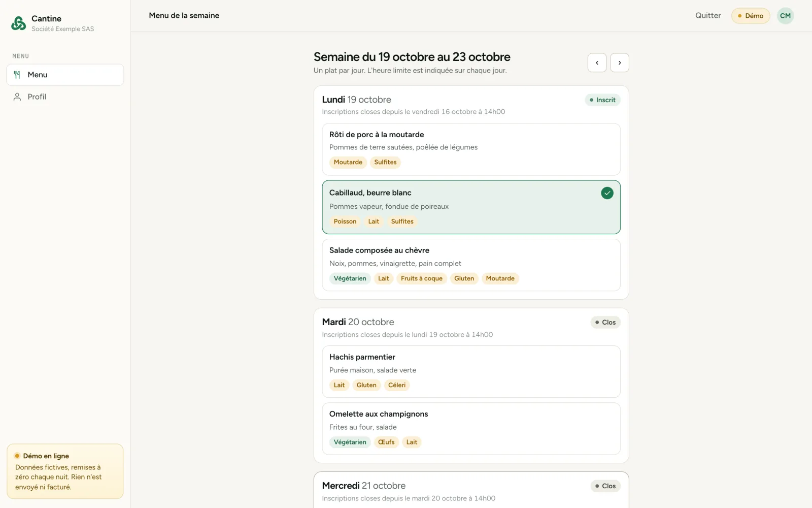Click the Démo en ligne notice
The width and height of the screenshot is (812, 508).
coord(65,471)
